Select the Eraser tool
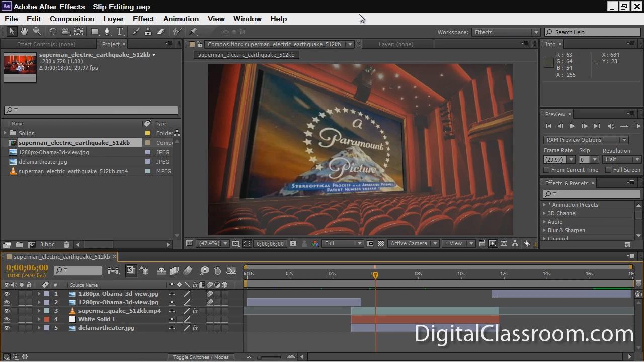 pos(161,31)
